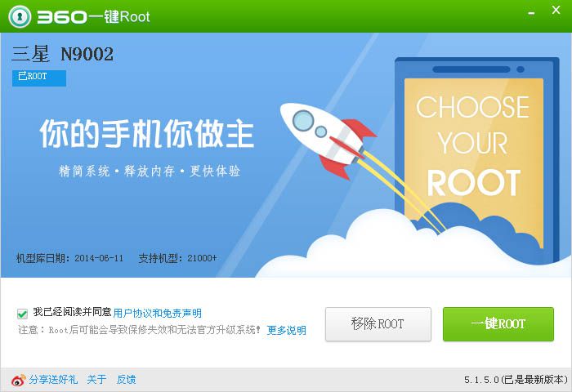Click the 移除 ROOT button
572x392 pixels.
[378, 324]
